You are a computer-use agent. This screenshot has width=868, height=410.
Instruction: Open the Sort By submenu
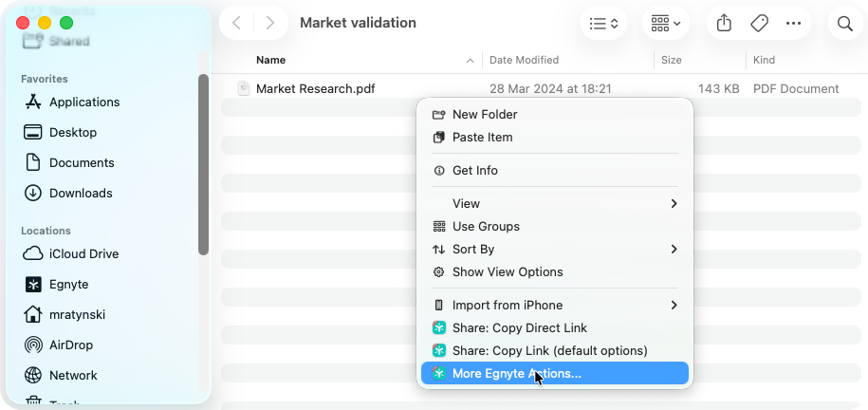pos(555,250)
